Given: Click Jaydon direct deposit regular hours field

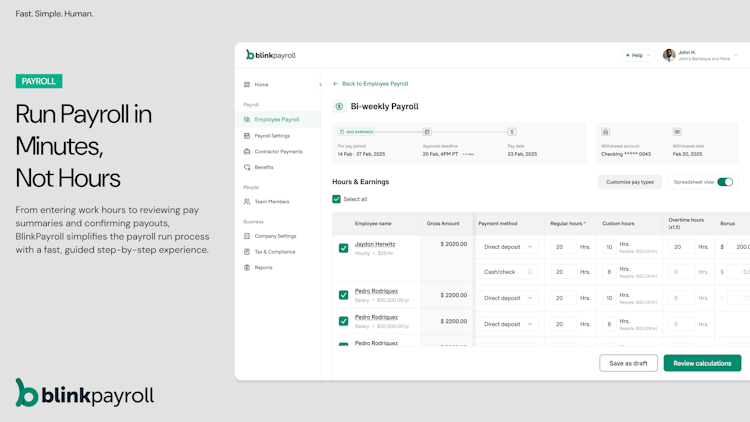Looking at the screenshot, I should [x=563, y=247].
